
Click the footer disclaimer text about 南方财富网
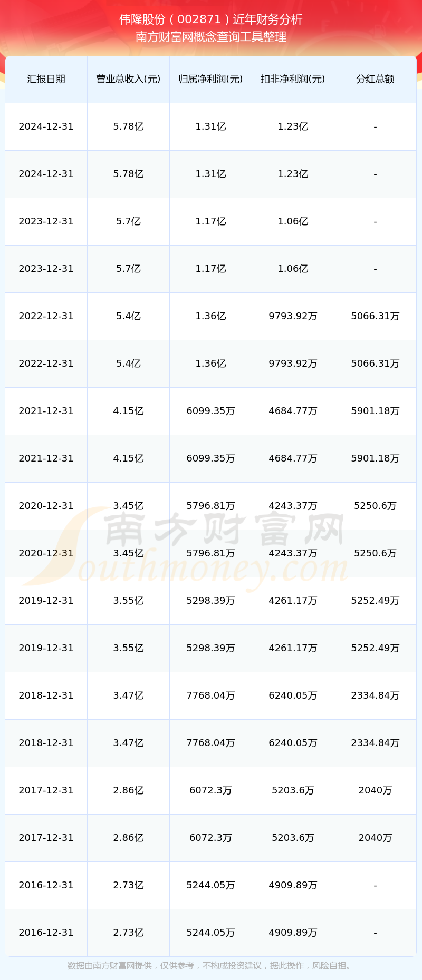coord(211,965)
